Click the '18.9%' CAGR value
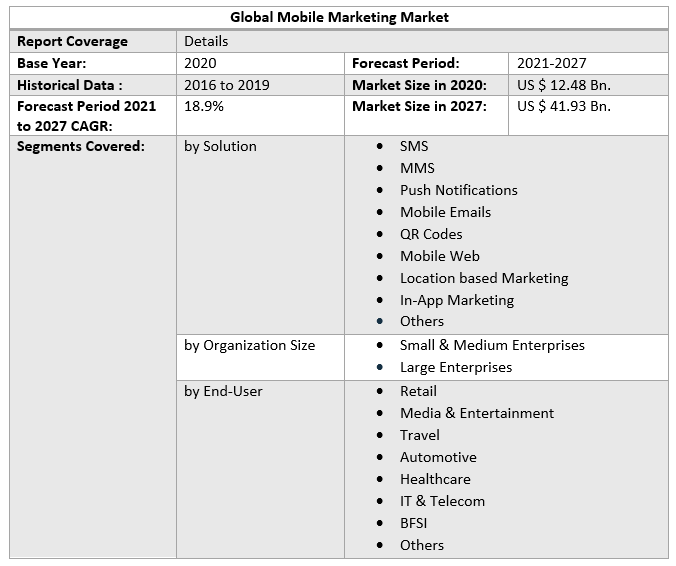 point(204,106)
